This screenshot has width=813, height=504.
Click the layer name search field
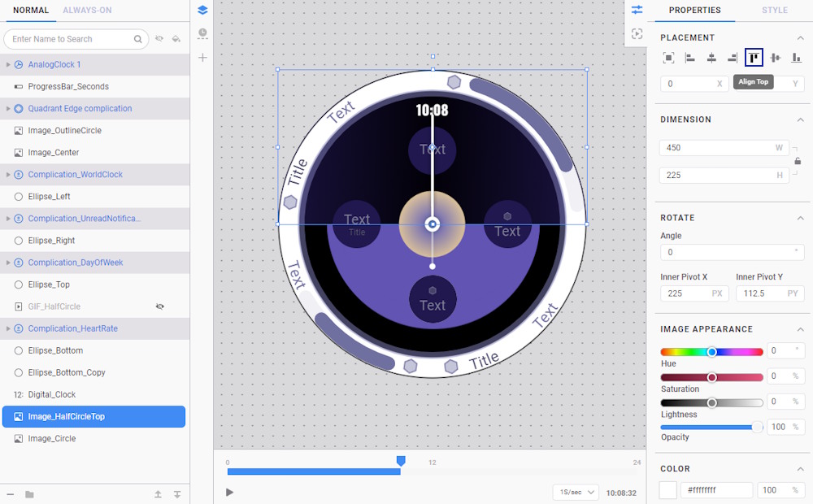pyautogui.click(x=72, y=39)
